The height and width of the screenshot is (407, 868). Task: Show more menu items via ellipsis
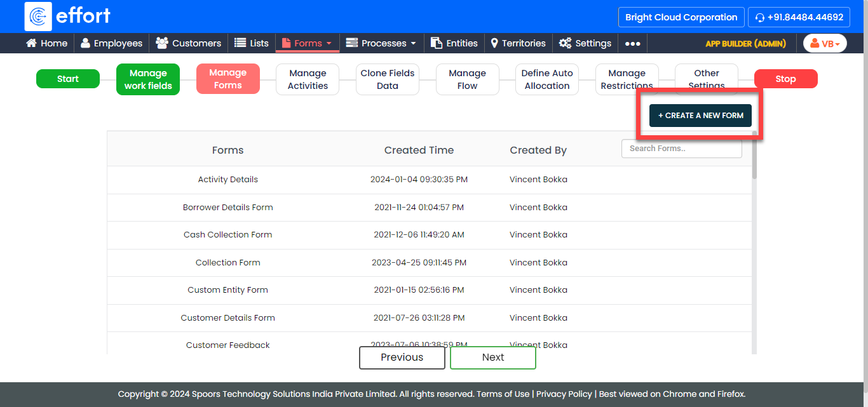click(x=632, y=44)
